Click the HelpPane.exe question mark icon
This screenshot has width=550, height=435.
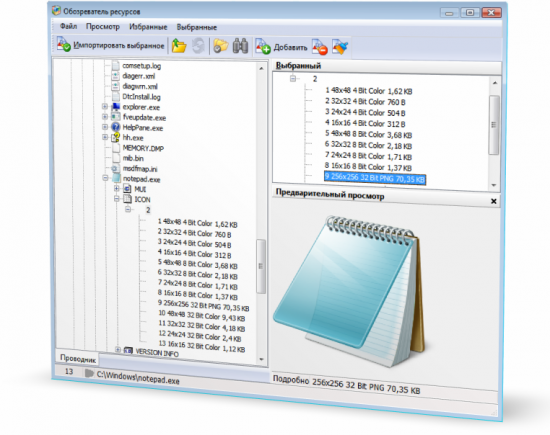click(116, 127)
